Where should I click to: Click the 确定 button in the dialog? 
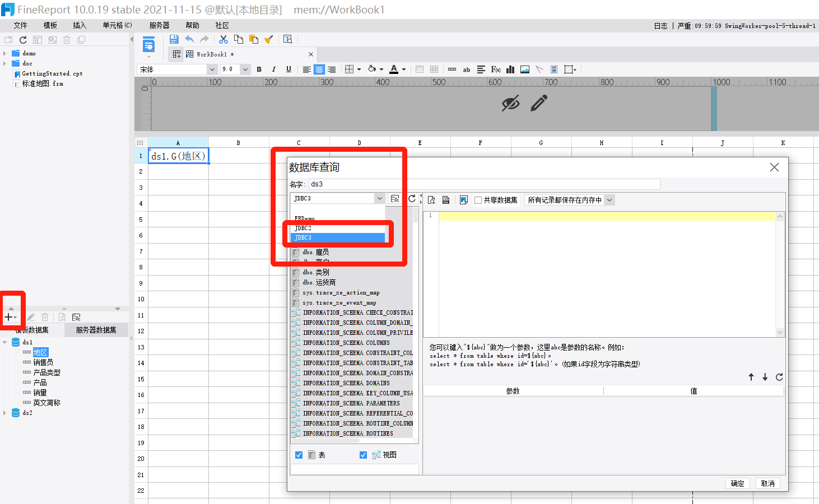pos(737,483)
